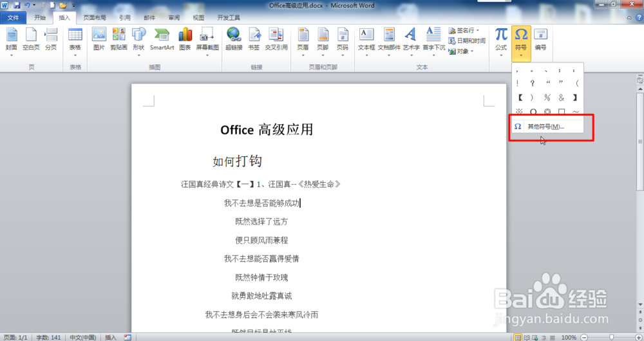This screenshot has width=644, height=341.
Task: Click the zoom slider handle
Action: coord(611,337)
